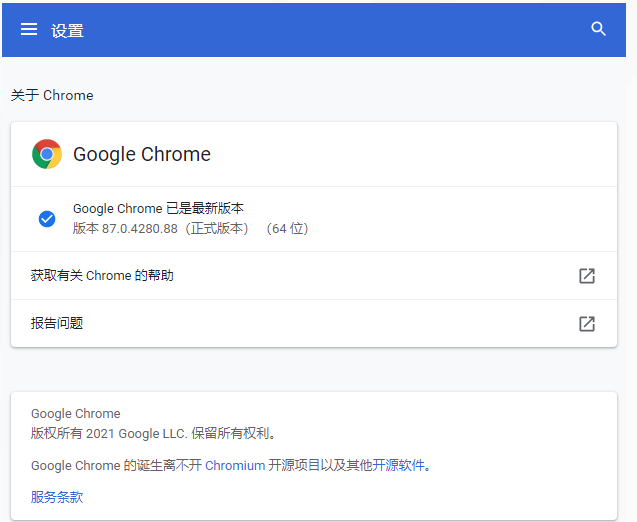Click the Google Chrome logo icon
637x522 pixels.
(x=47, y=154)
